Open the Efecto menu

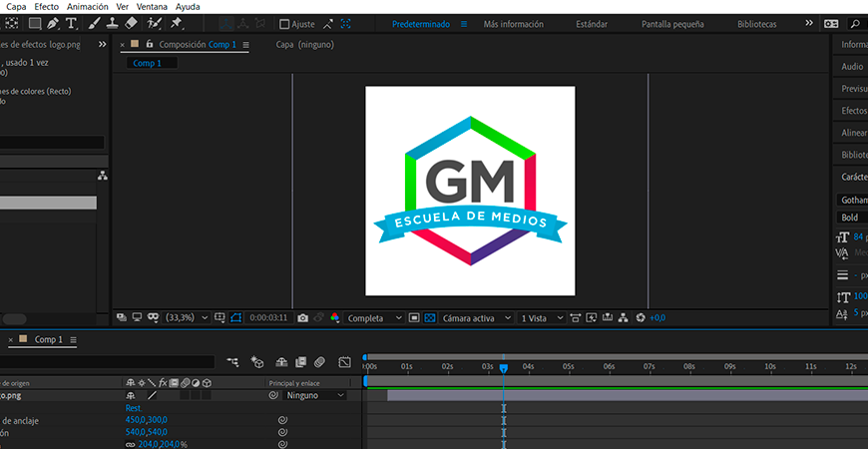coord(47,7)
